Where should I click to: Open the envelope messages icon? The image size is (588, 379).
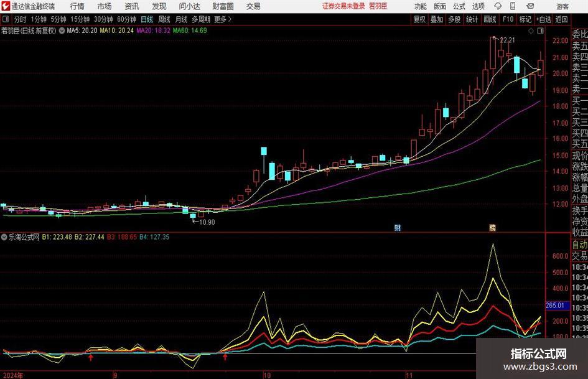(x=530, y=6)
